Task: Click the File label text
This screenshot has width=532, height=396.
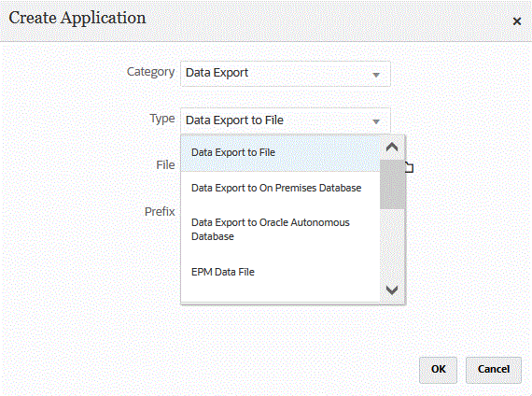Action: pos(165,165)
